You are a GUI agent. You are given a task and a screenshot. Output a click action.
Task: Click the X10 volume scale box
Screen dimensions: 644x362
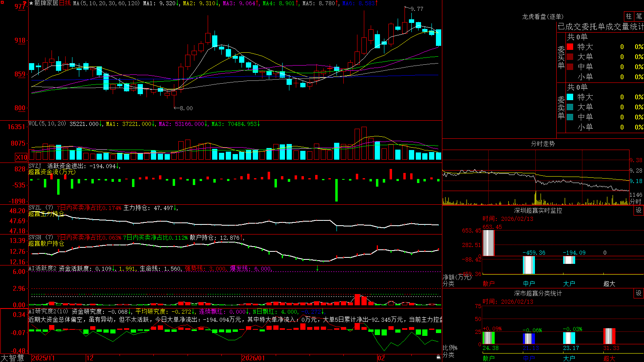21,157
